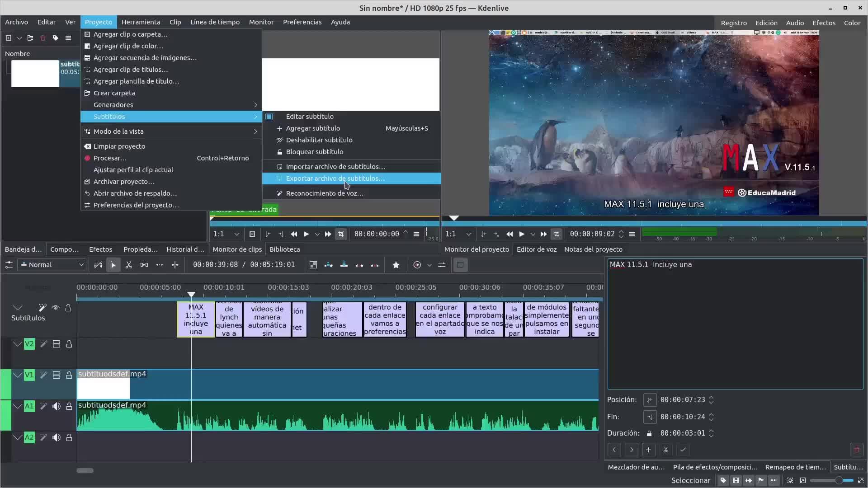Play the project monitor

(x=522, y=234)
